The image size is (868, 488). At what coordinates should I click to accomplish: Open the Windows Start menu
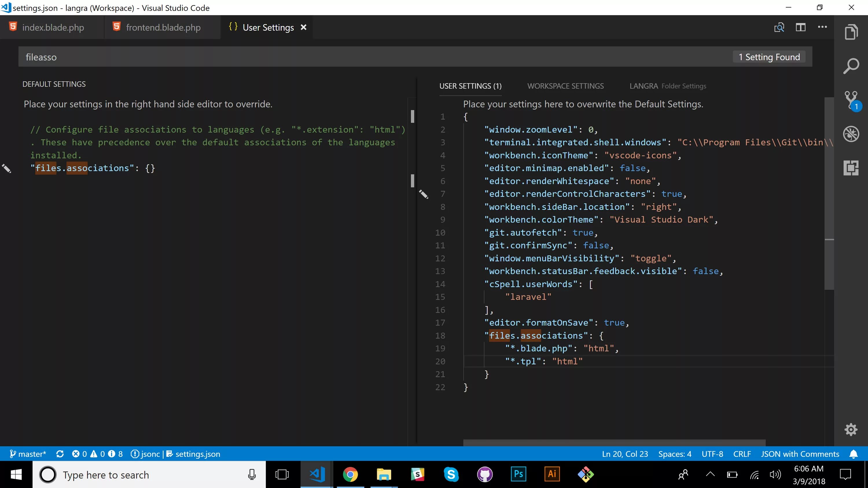click(x=16, y=474)
